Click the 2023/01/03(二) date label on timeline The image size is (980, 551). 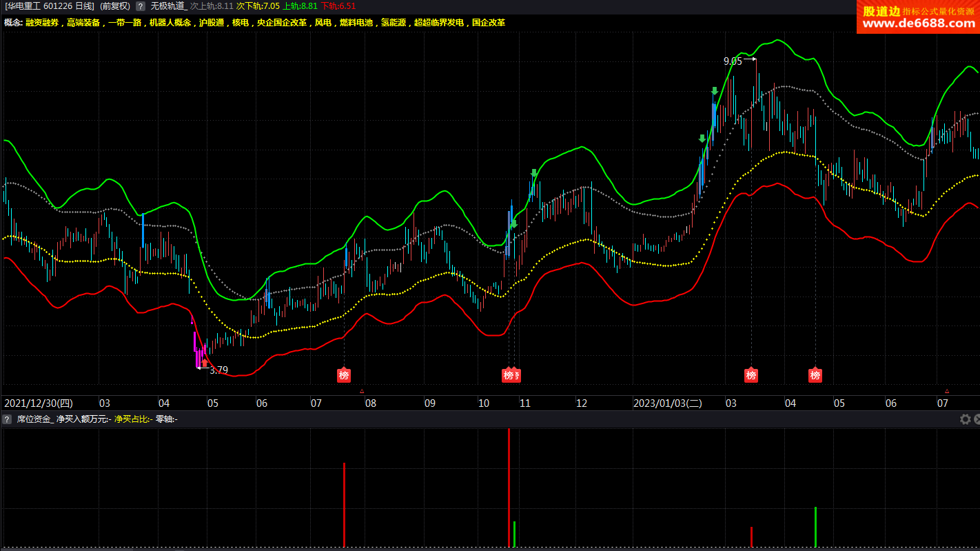tap(667, 403)
